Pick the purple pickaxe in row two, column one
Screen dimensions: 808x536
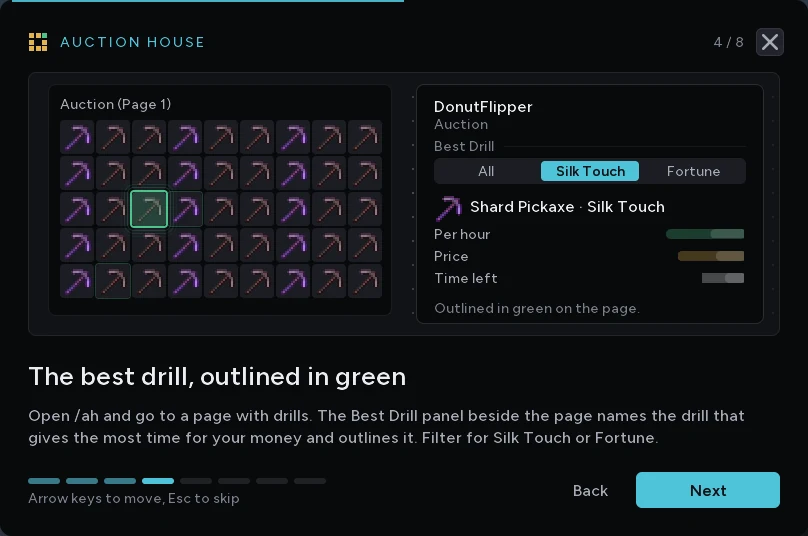click(77, 173)
